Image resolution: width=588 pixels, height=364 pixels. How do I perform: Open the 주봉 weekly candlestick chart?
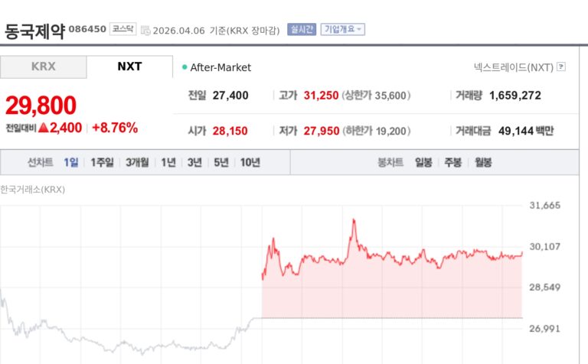point(452,162)
